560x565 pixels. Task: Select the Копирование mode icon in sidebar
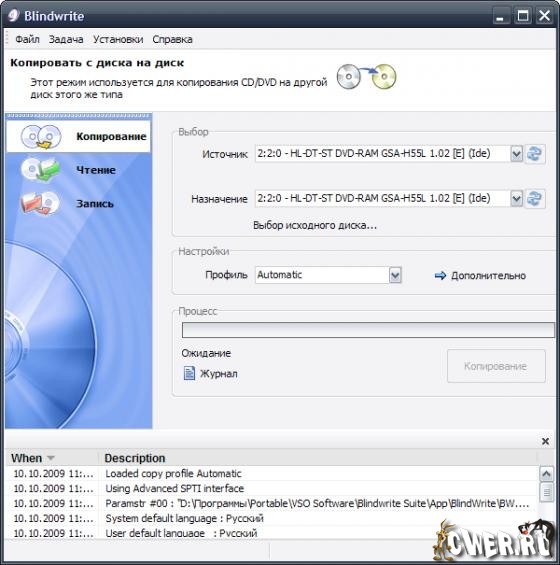pos(41,137)
